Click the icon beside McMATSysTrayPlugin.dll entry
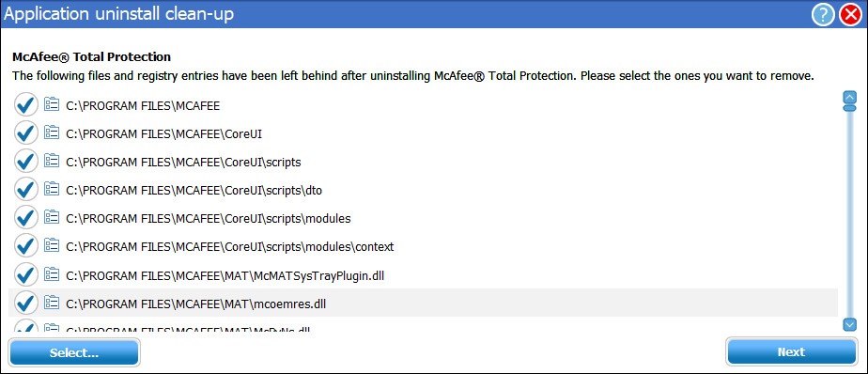Viewport: 868px width, 374px height. coord(52,273)
